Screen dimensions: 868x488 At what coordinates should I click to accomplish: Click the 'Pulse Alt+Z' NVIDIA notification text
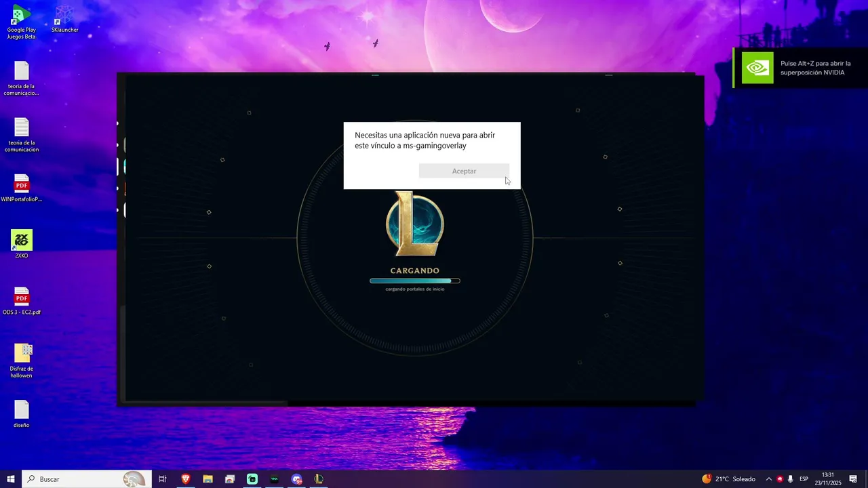point(815,68)
